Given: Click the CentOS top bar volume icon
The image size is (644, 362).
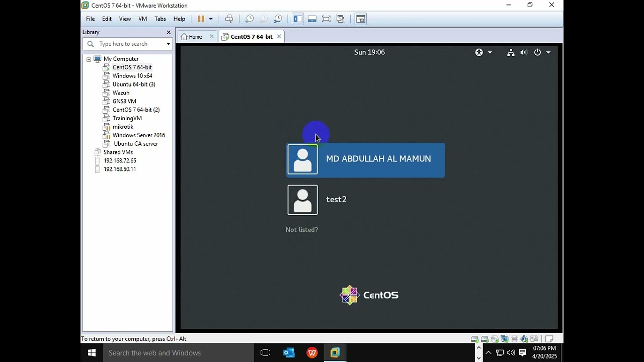Looking at the screenshot, I should tap(524, 52).
